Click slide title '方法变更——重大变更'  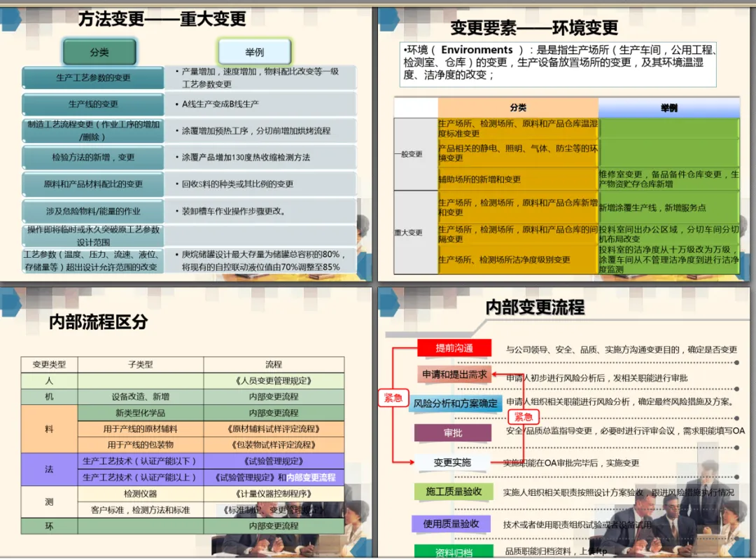(162, 19)
